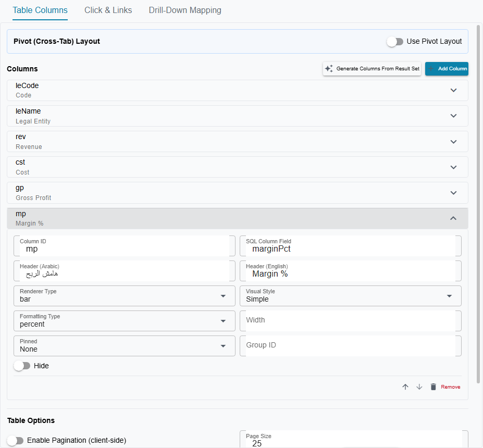Switch to Click & Links tab
The image size is (483, 448).
coord(108,10)
